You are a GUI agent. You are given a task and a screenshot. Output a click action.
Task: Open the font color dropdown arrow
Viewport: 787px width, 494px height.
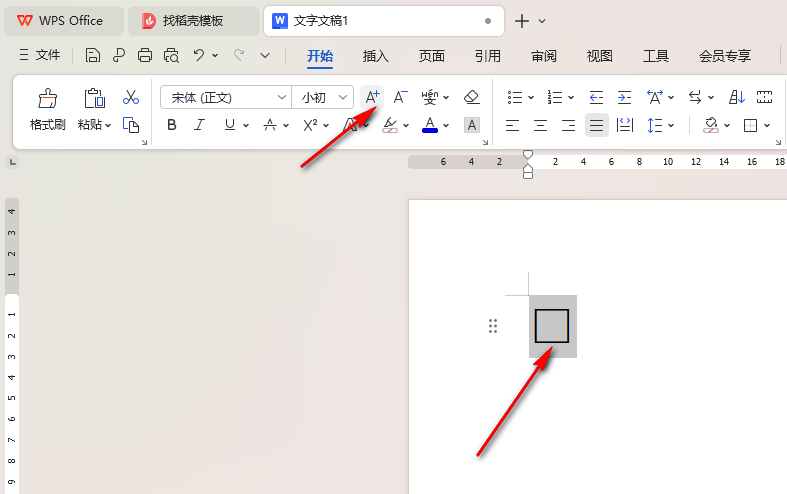pyautogui.click(x=446, y=125)
